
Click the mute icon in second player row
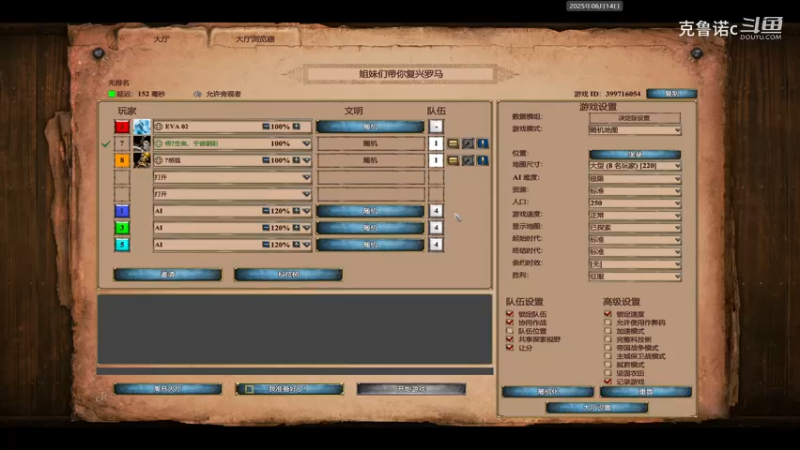[468, 143]
